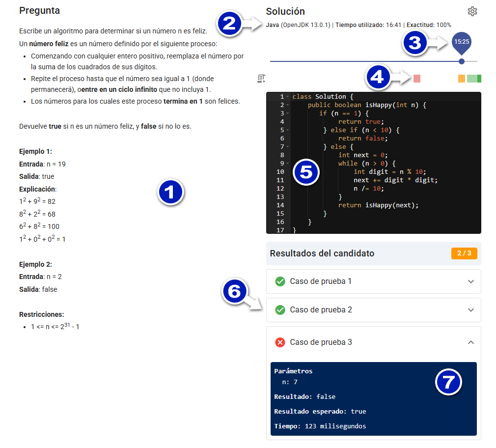Select the pink event marker above the code editor

pyautogui.click(x=416, y=79)
